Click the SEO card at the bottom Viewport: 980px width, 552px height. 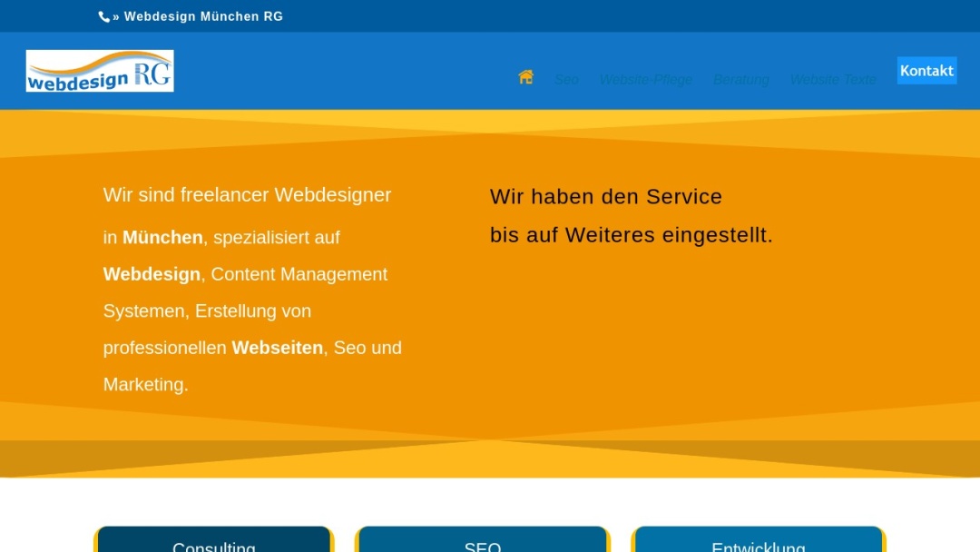pyautogui.click(x=483, y=543)
